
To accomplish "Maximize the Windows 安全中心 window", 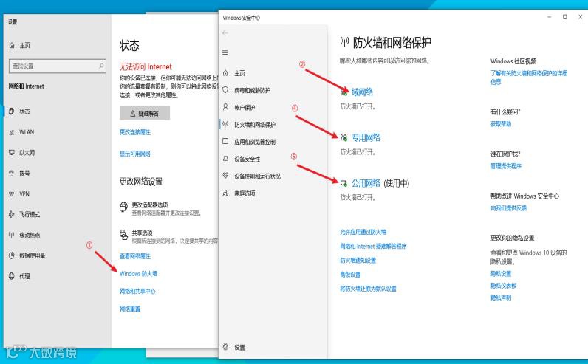I will pos(565,17).
